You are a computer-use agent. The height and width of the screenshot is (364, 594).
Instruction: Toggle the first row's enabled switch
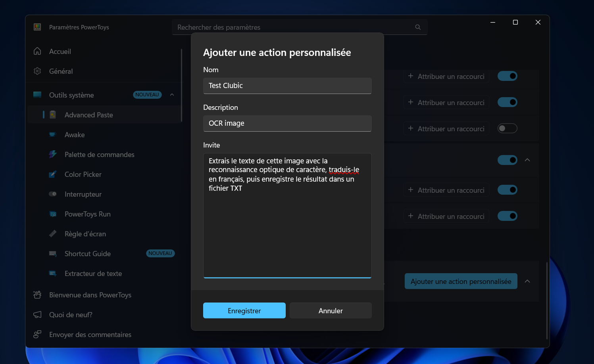pos(507,76)
